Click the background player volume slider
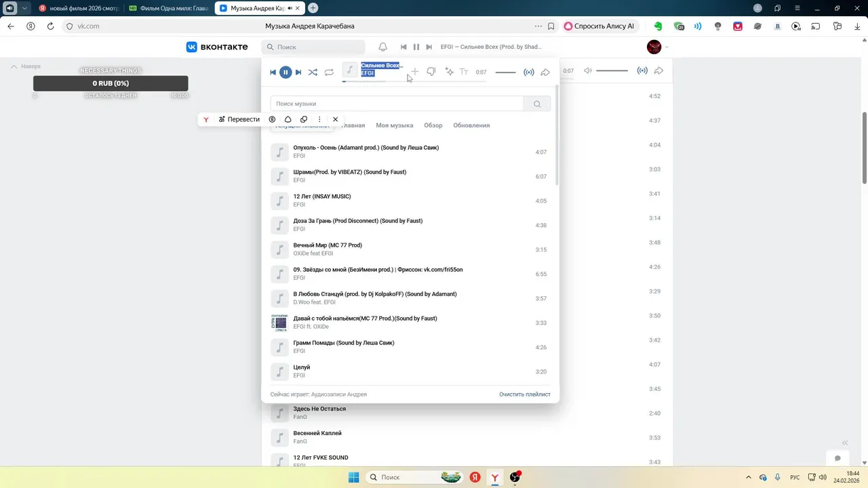Image resolution: width=868 pixels, height=488 pixels. click(x=612, y=71)
